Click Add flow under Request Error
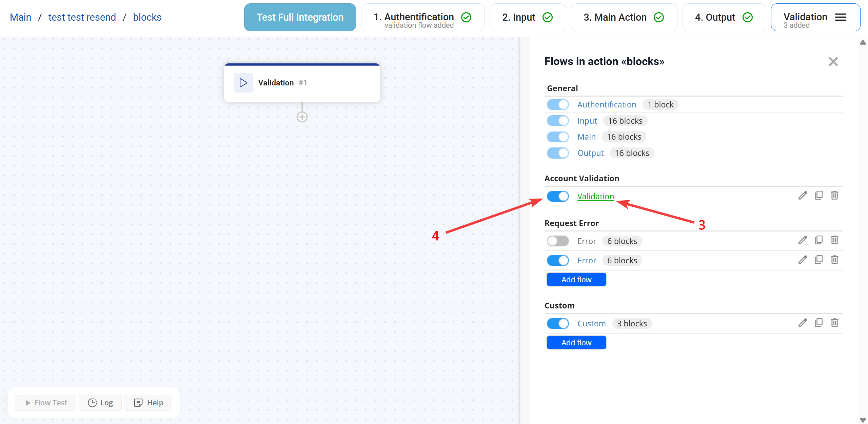868x424 pixels. click(576, 280)
